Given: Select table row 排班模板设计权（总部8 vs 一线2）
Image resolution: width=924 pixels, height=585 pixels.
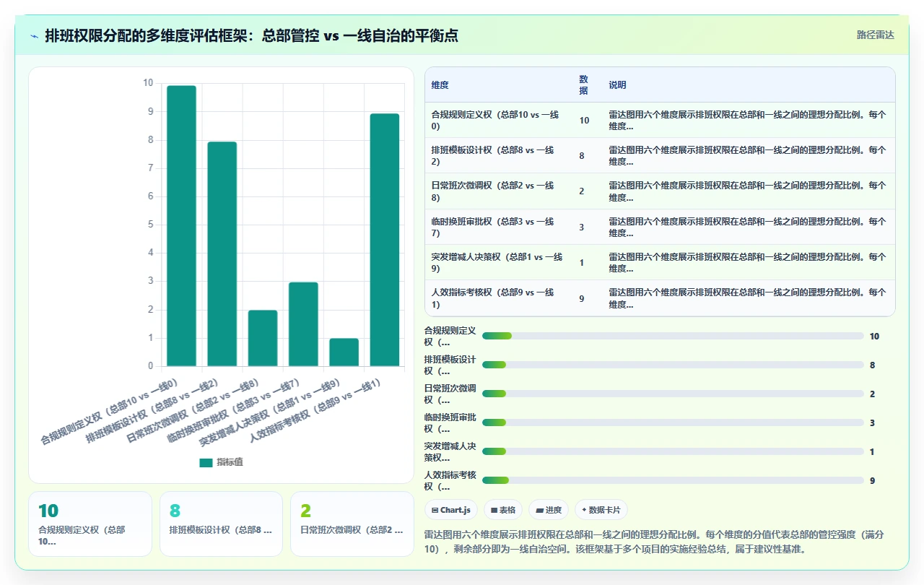Looking at the screenshot, I should pyautogui.click(x=660, y=155).
